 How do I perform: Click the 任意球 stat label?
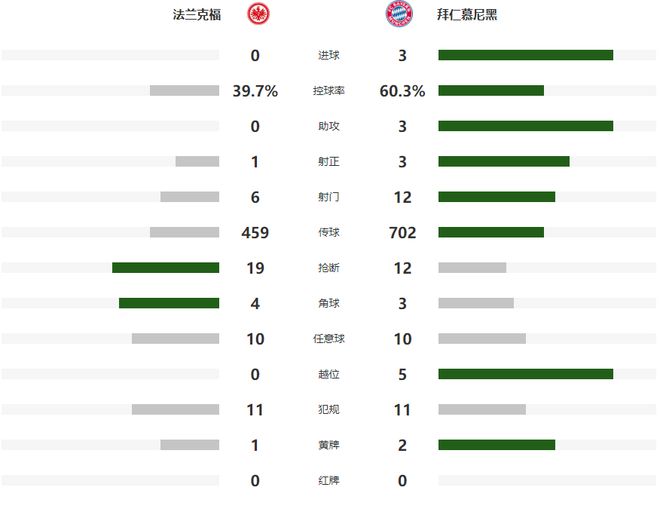pyautogui.click(x=328, y=339)
